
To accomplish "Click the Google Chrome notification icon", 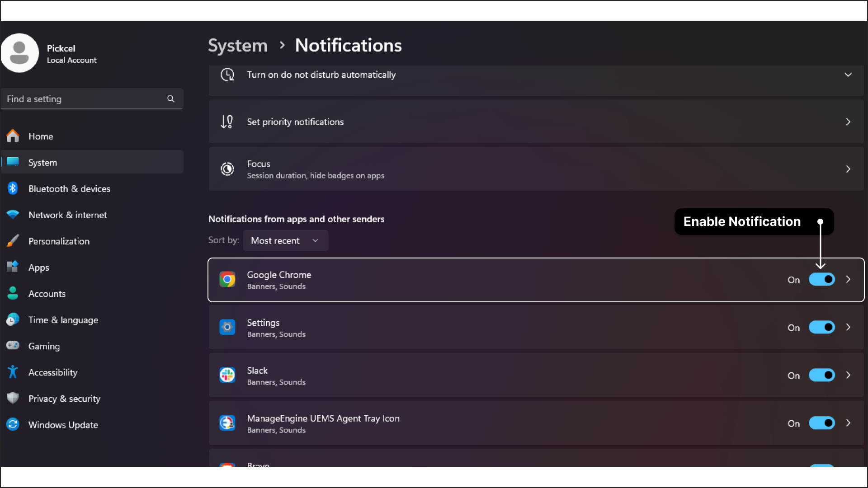I will pyautogui.click(x=227, y=279).
